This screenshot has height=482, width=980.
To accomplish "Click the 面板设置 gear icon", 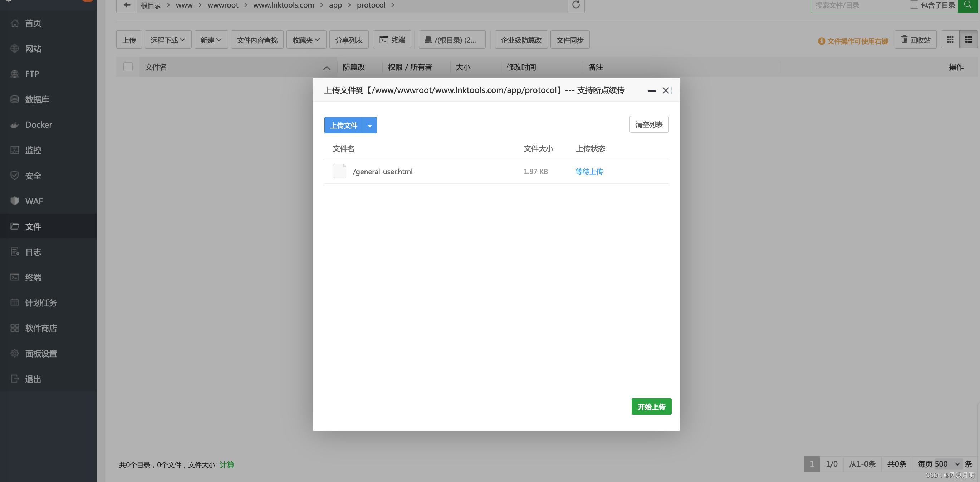I will [14, 353].
